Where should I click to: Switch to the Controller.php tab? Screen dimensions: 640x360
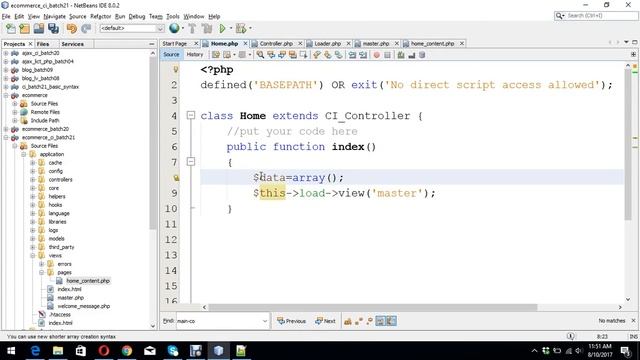(276, 43)
